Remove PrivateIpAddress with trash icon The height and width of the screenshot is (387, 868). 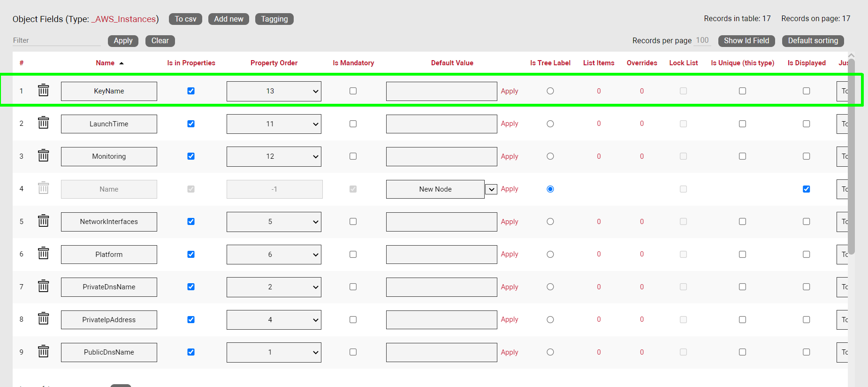[43, 319]
